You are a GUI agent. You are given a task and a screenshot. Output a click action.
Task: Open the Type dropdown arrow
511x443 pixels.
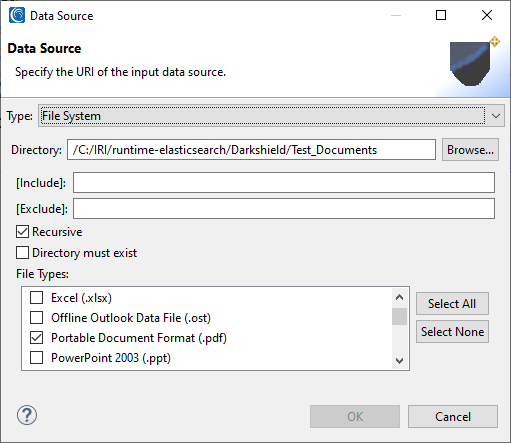[496, 116]
